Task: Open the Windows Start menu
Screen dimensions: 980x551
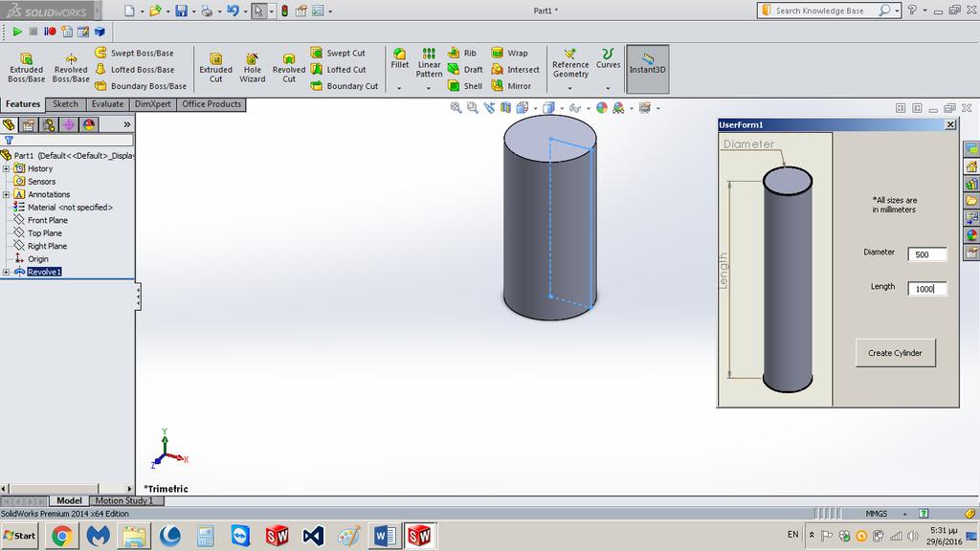Action: [x=20, y=536]
